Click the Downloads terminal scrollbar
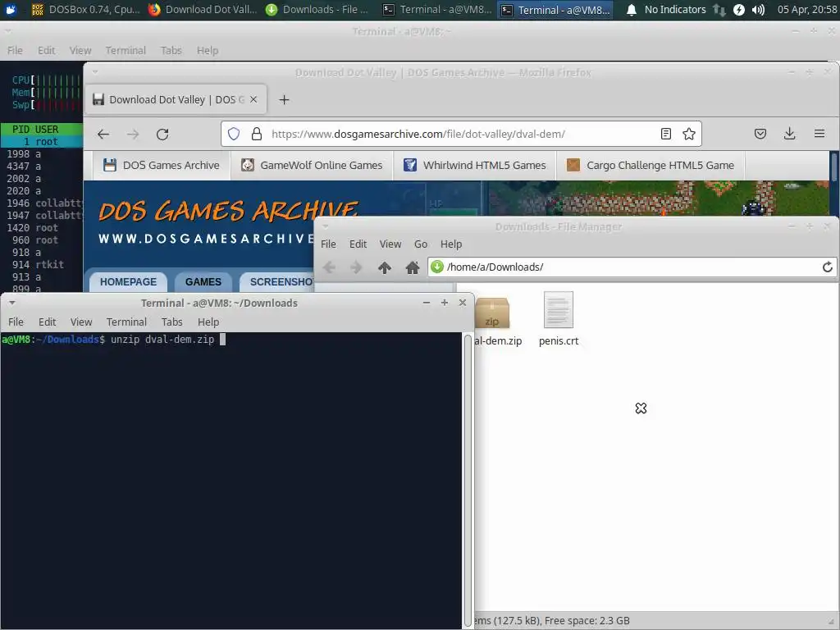 point(468,479)
